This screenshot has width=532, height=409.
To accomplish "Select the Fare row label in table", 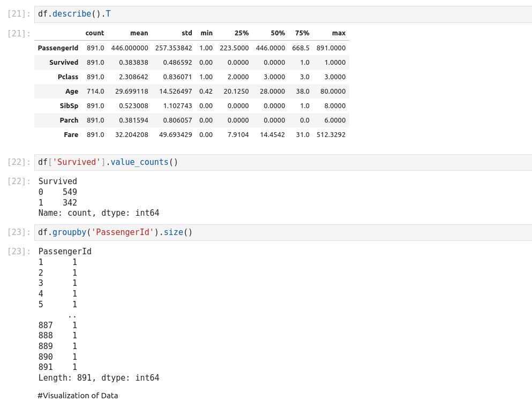I will 71,135.
